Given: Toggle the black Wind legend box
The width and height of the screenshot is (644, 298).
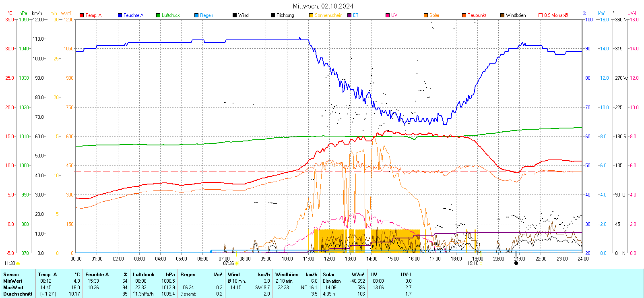Looking at the screenshot, I should click(235, 15).
